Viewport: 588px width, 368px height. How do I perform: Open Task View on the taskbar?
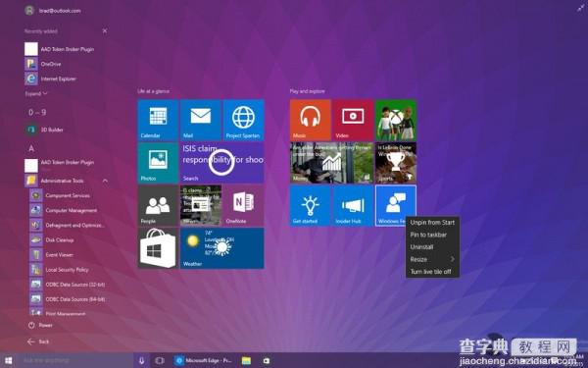click(x=160, y=360)
